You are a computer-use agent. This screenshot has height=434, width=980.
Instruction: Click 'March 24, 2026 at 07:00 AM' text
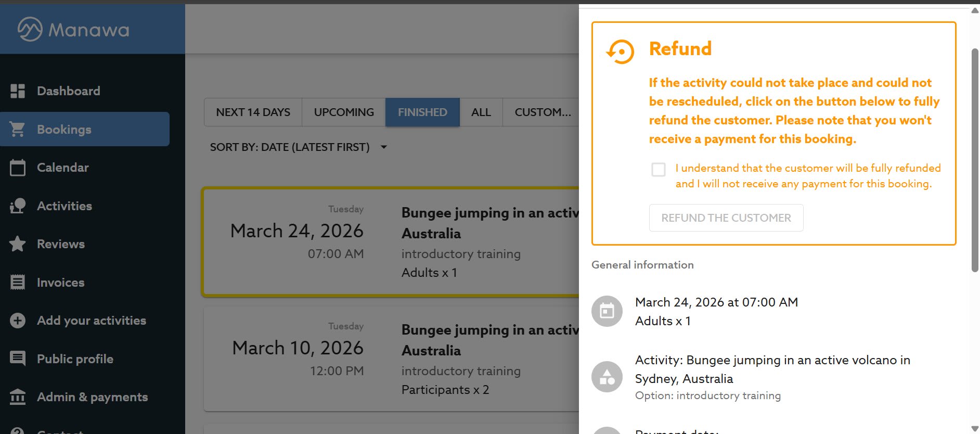[716, 302]
